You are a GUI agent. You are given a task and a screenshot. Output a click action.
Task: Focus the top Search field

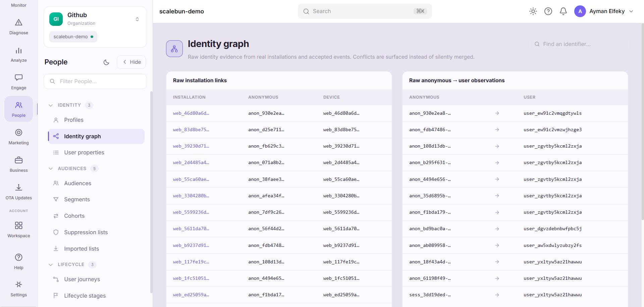pyautogui.click(x=365, y=11)
